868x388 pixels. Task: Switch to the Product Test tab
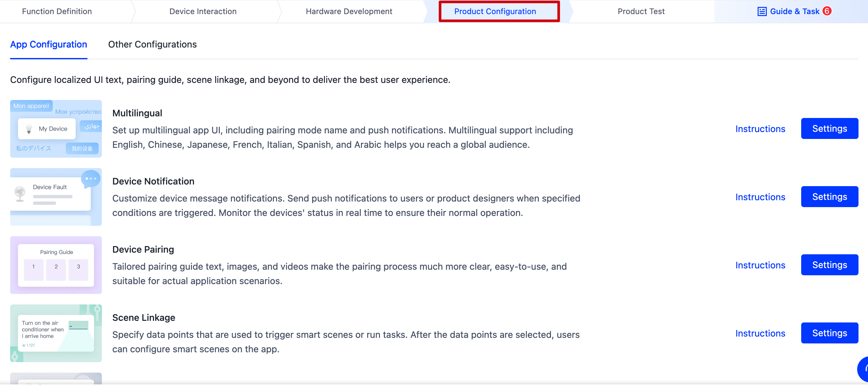tap(641, 11)
